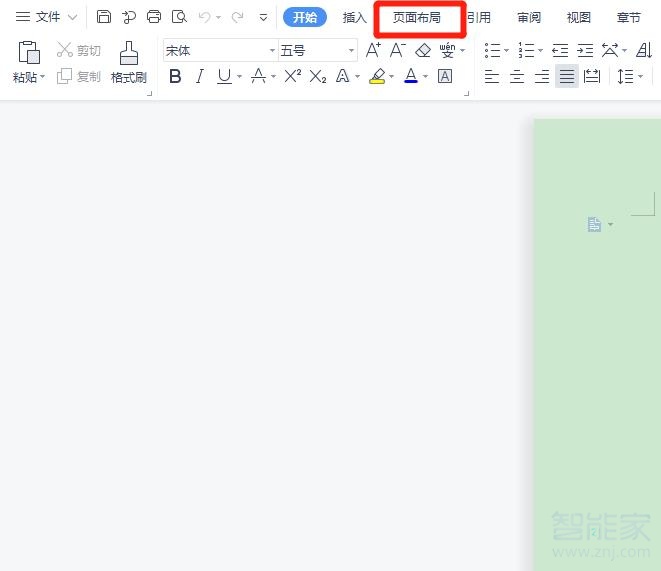Apply subscript formatting
The image size is (661, 571).
pos(318,76)
